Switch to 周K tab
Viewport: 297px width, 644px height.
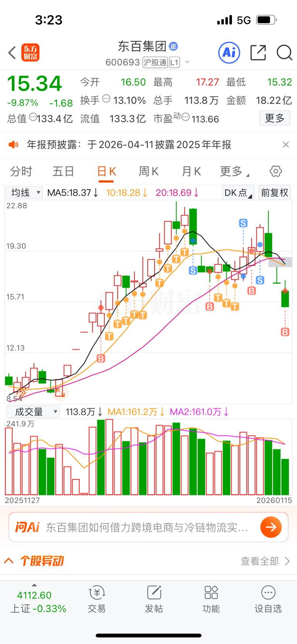(148, 171)
